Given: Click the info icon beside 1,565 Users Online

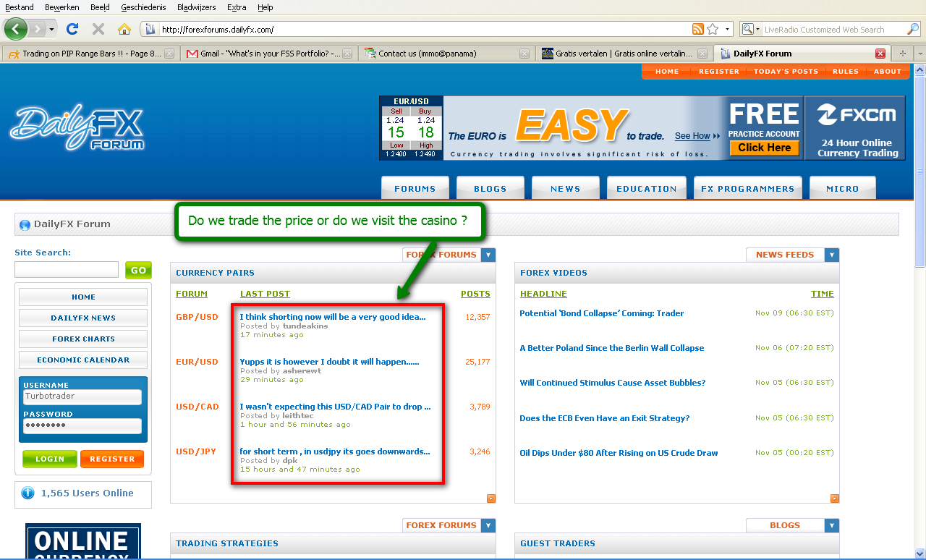Looking at the screenshot, I should 27,493.
